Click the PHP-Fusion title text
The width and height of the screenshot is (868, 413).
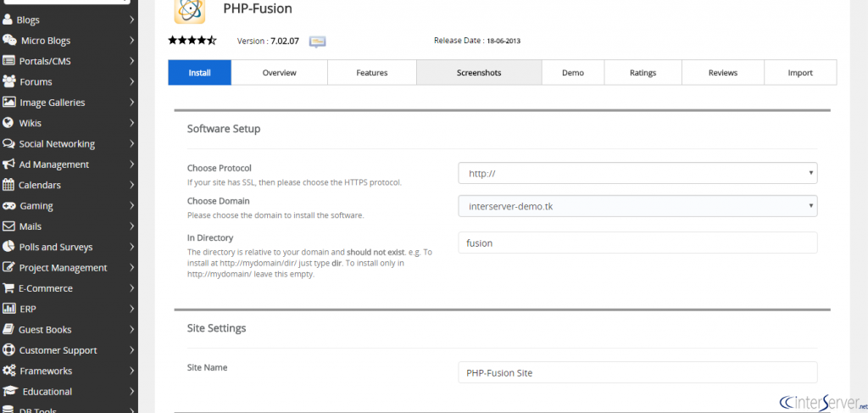point(258,8)
